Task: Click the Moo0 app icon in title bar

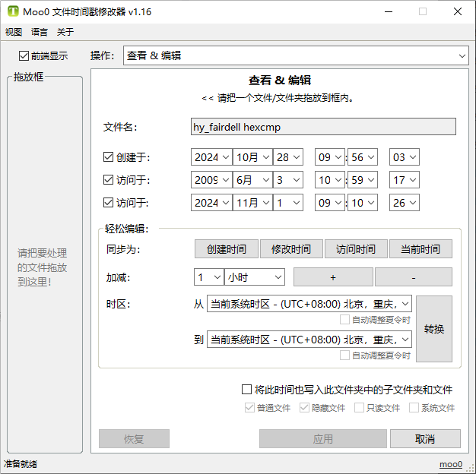Action: point(13,11)
